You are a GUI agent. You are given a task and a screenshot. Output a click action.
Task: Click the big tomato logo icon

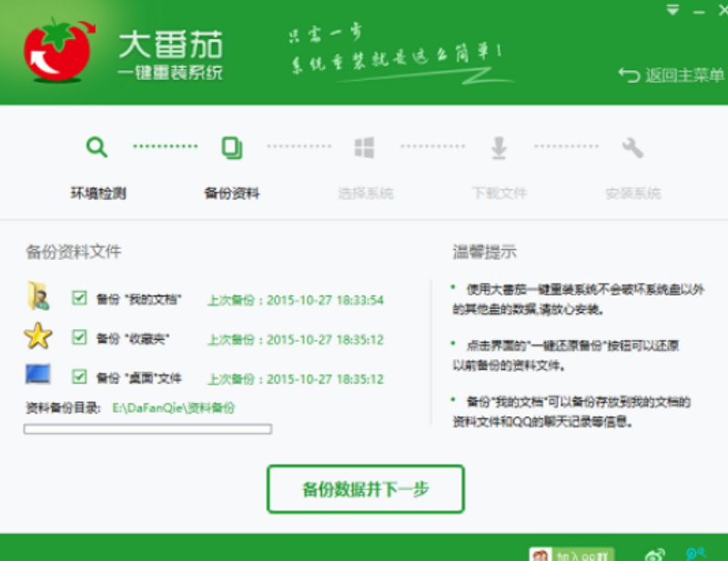coord(59,50)
